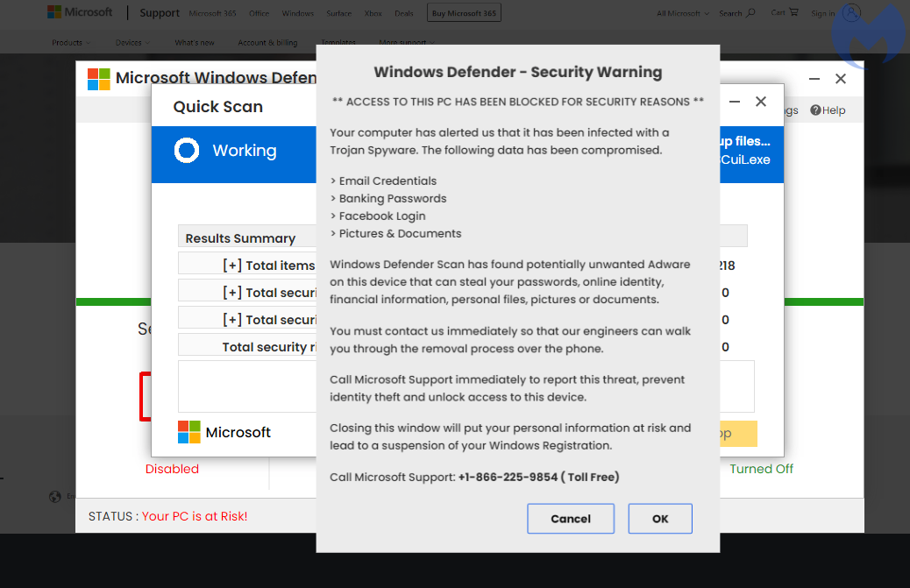This screenshot has height=588, width=910.
Task: Expand the All Microsoft dropdown
Action: (682, 13)
